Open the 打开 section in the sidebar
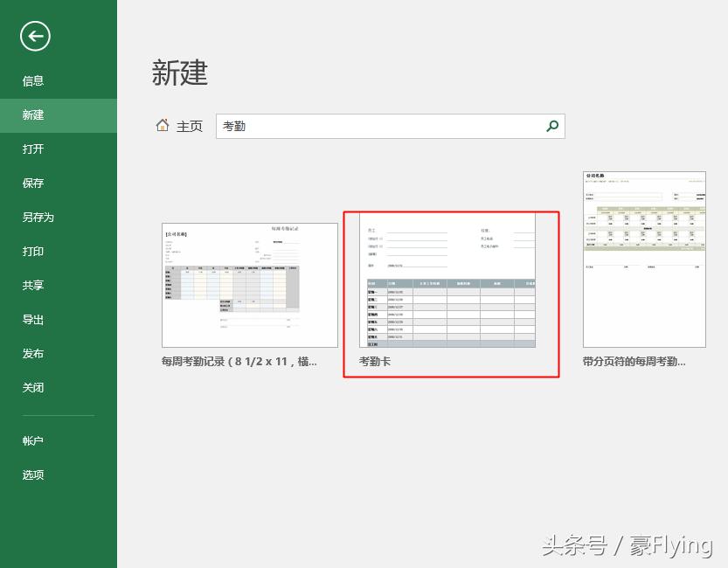 (x=32, y=149)
